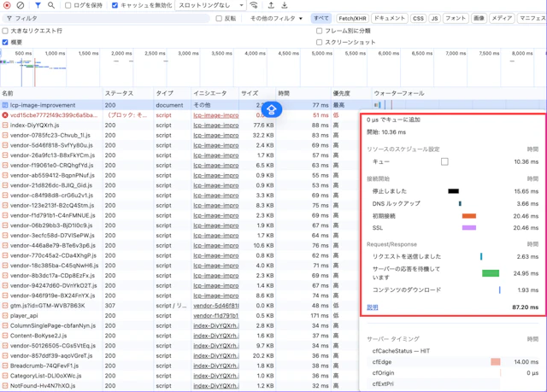Open the search magnifier

coord(51,5)
